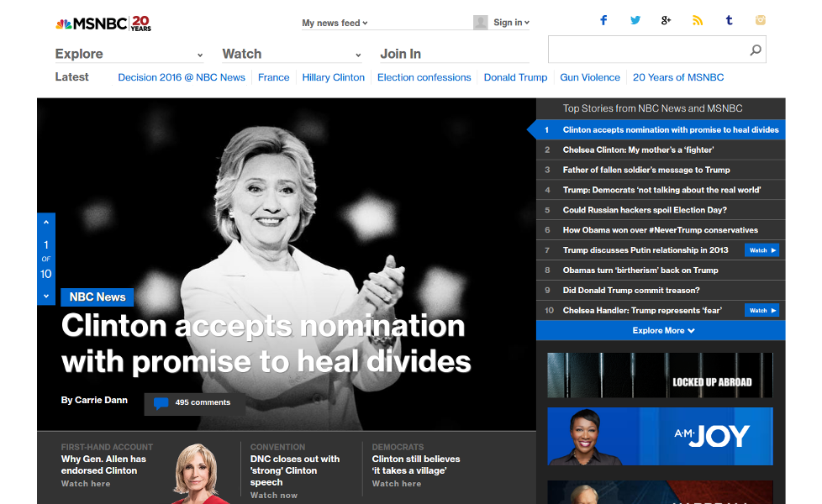Expand the Watch dropdown menu
The height and width of the screenshot is (504, 822).
291,54
